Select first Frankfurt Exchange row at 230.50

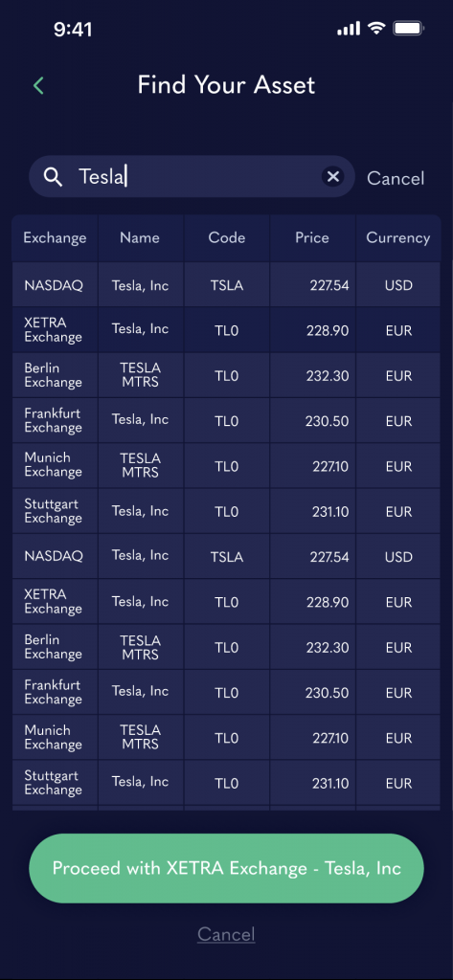[x=226, y=421]
